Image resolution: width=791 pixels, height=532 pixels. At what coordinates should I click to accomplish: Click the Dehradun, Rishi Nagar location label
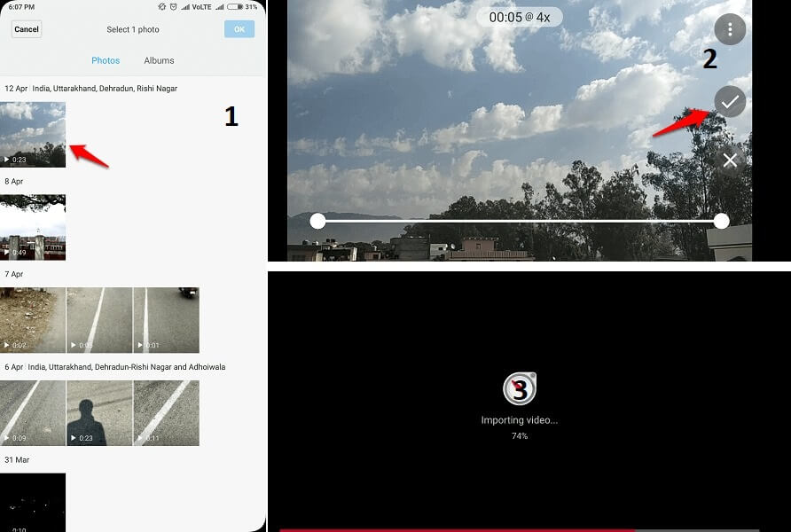(x=105, y=89)
